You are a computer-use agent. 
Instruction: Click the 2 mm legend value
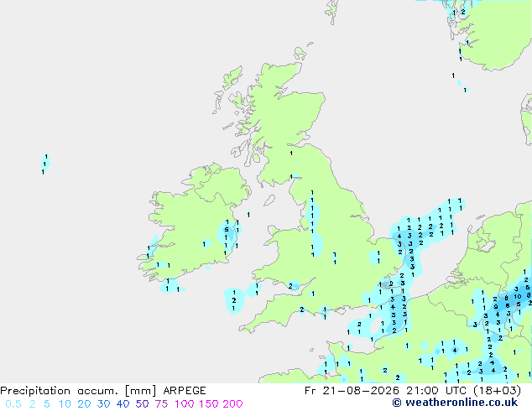click(32, 404)
